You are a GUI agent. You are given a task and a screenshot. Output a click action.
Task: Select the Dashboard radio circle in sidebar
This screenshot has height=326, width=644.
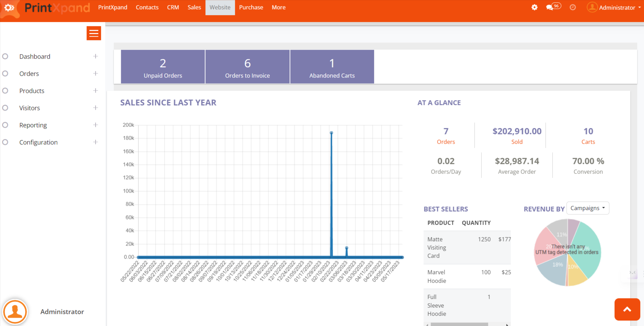tap(5, 56)
